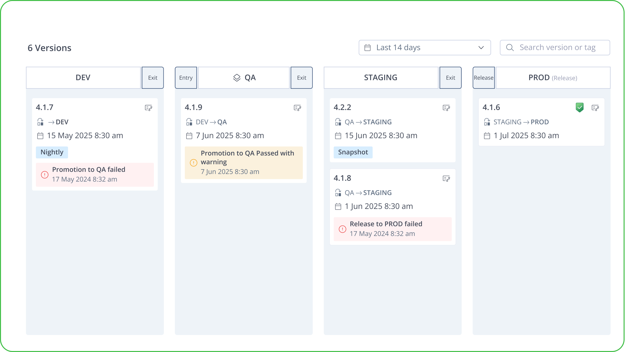This screenshot has width=644, height=352.
Task: Click the Nightly tag on version 4.1.7
Action: click(x=52, y=152)
